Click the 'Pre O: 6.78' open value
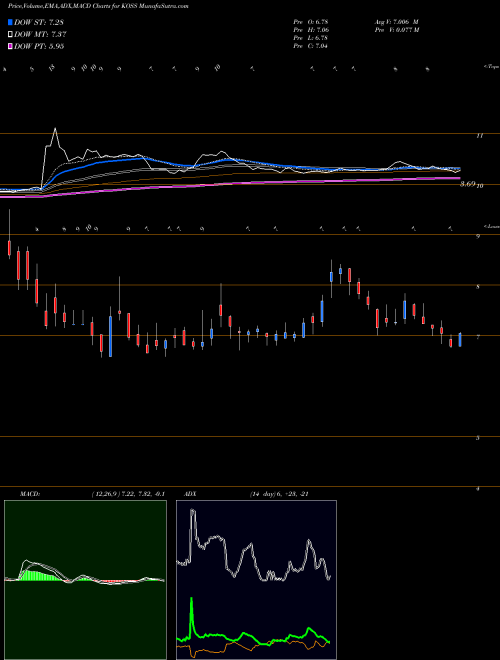Screen dimensions: 500x660 coord(311,21)
